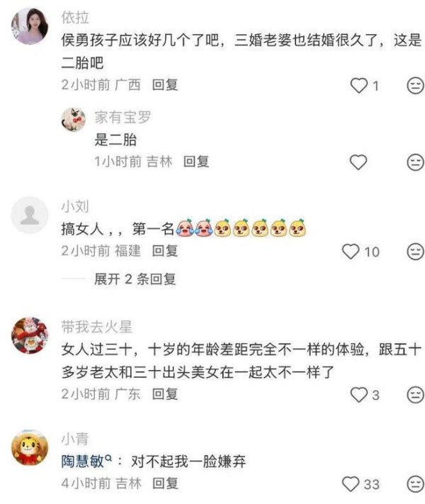The image size is (425, 504).
Task: Dislike 小青's comment via face icon
Action: (415, 484)
